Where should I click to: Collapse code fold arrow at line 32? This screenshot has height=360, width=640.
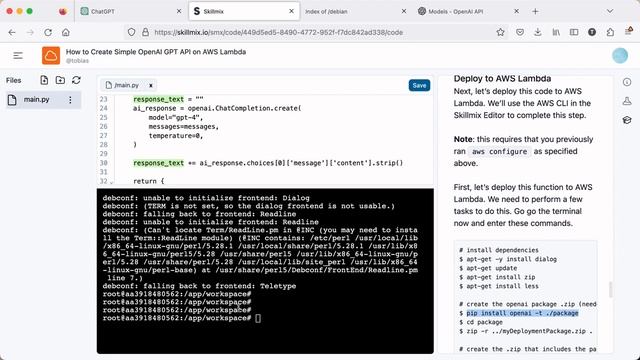coord(111,182)
